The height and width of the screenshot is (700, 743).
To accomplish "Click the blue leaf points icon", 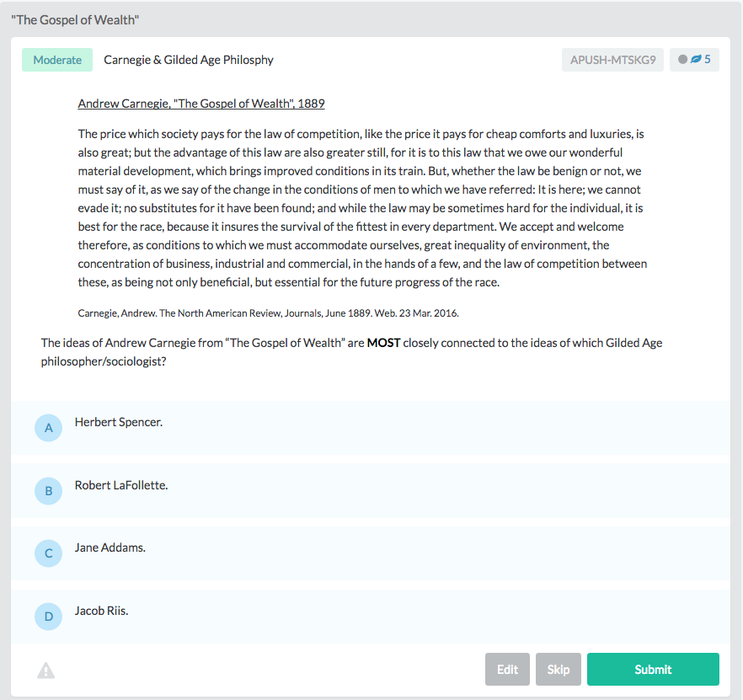I will pyautogui.click(x=696, y=59).
